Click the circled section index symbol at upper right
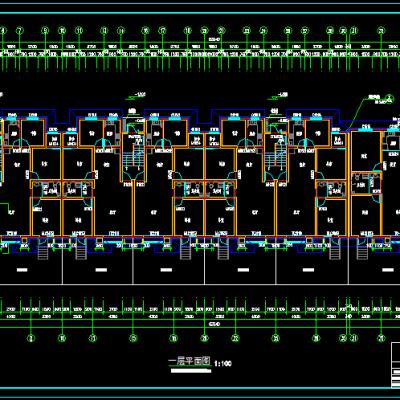This screenshot has height=400, width=400. click(389, 98)
